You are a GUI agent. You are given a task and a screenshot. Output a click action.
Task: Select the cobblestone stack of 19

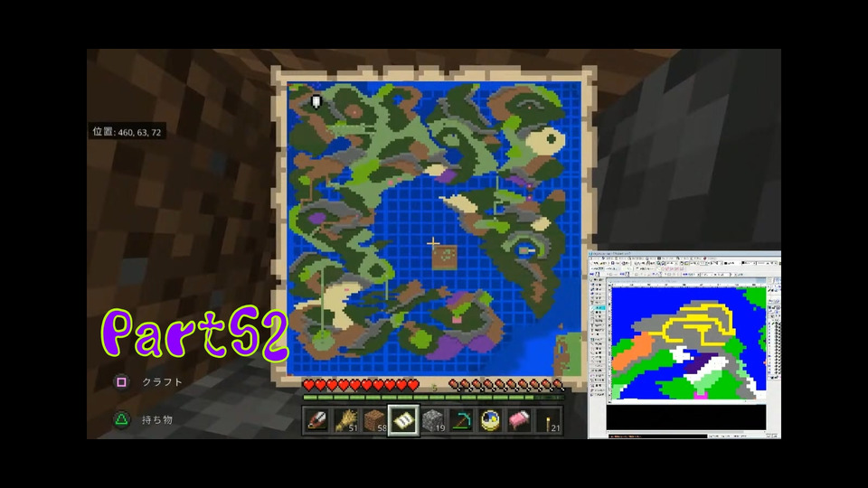click(433, 420)
